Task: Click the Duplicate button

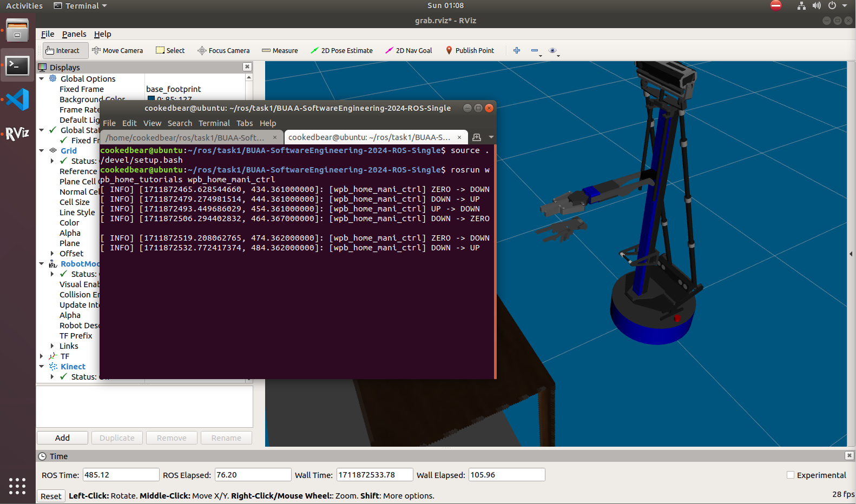Action: tap(117, 438)
